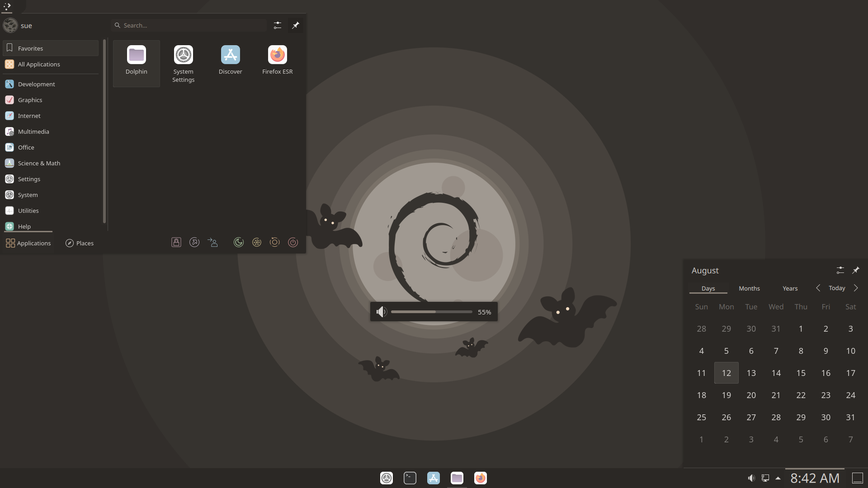This screenshot has width=868, height=488.
Task: Go to the next month in the calendar
Action: pyautogui.click(x=856, y=288)
